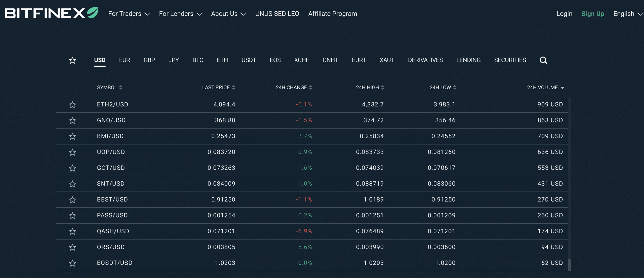Open the QASH/USD trading pair
This screenshot has width=644, height=278.
point(113,231)
